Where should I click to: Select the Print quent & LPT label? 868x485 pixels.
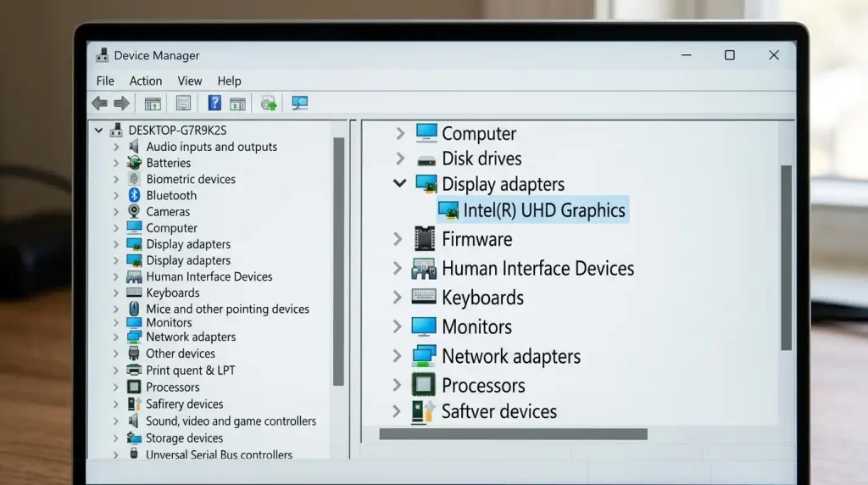[191, 371]
